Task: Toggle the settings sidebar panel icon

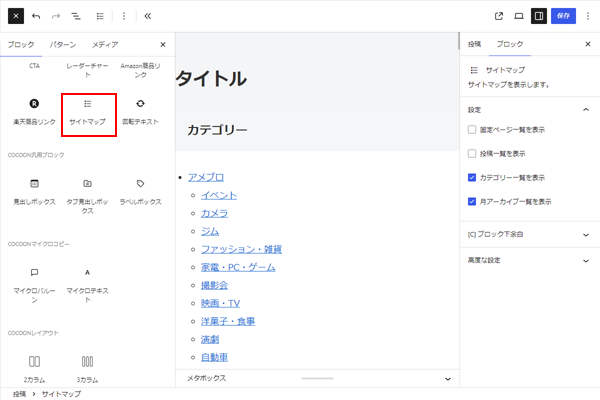Action: coord(539,16)
